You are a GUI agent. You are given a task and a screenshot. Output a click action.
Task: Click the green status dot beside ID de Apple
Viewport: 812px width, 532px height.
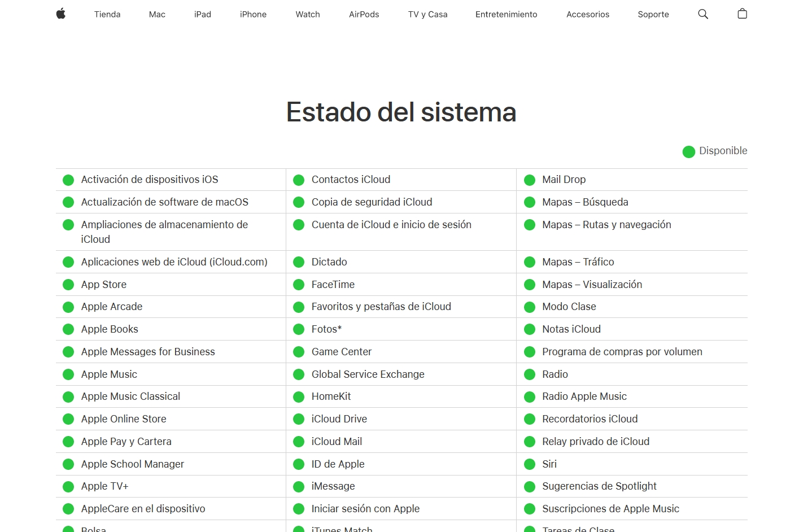click(299, 464)
